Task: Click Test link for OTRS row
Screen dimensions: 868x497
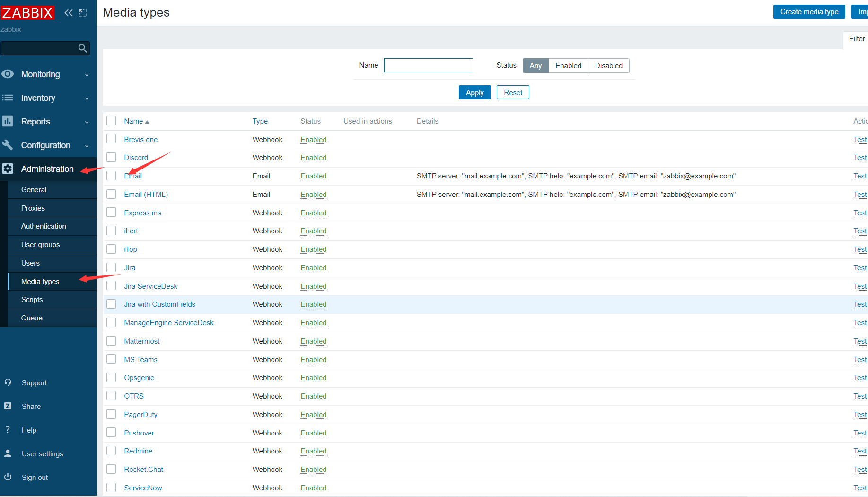Action: [859, 396]
